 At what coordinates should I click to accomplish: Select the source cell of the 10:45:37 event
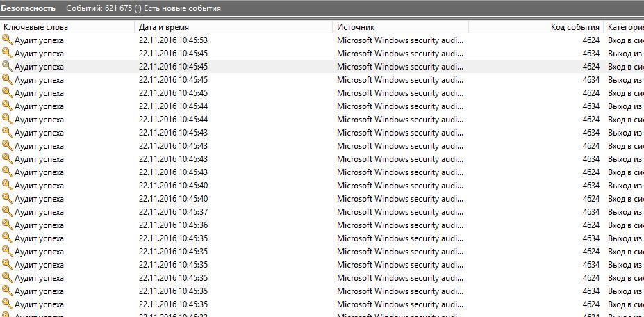[x=399, y=212]
